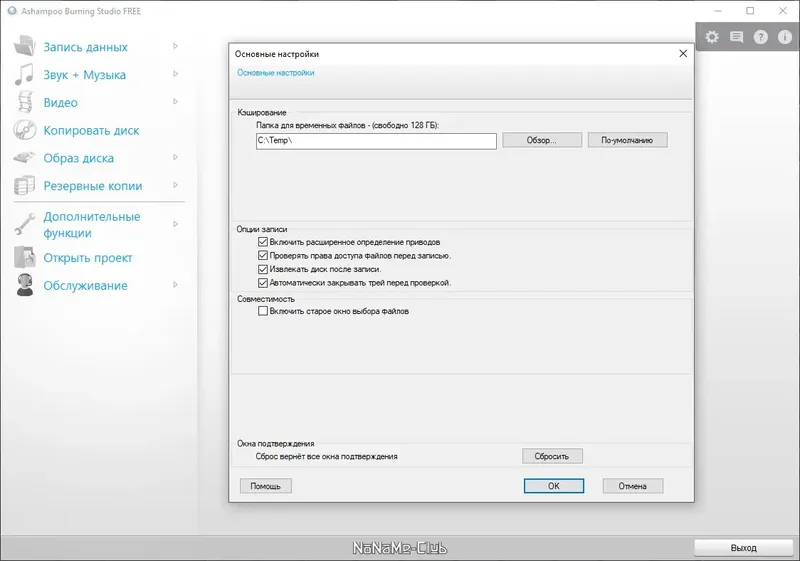
Task: Click the copy disc icon
Action: coord(24,130)
